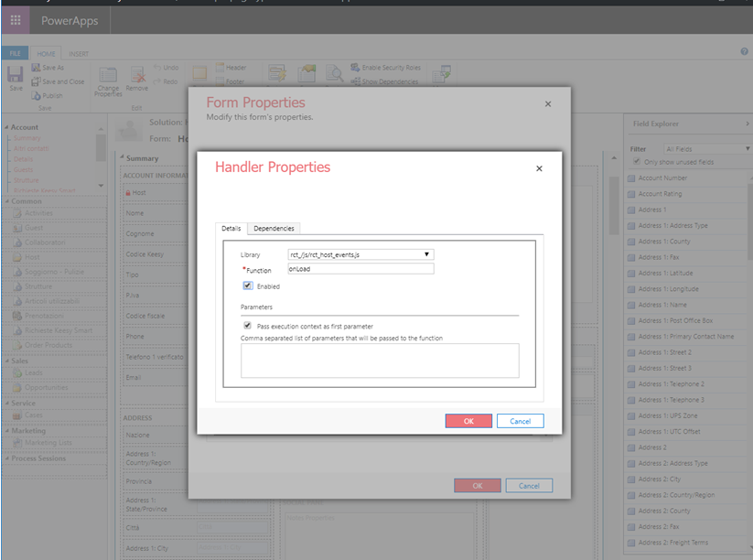
Task: Collapse the Marketing navigation group
Action: click(x=6, y=430)
